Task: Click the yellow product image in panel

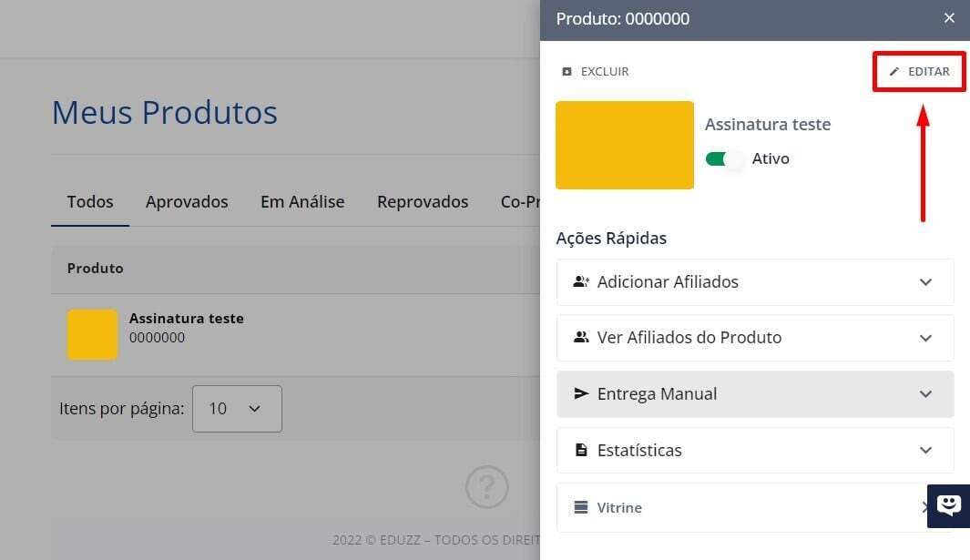Action: click(625, 146)
